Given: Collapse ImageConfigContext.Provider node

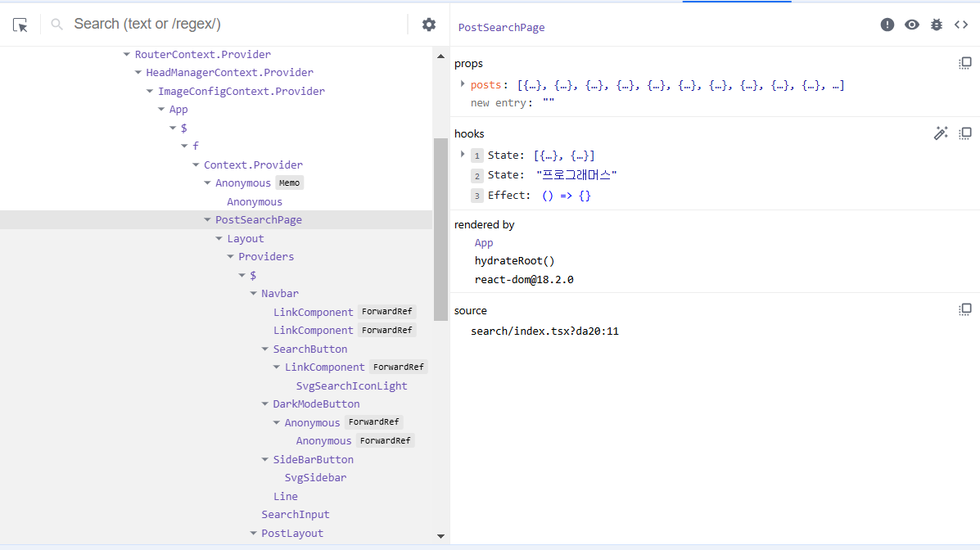Looking at the screenshot, I should 150,91.
